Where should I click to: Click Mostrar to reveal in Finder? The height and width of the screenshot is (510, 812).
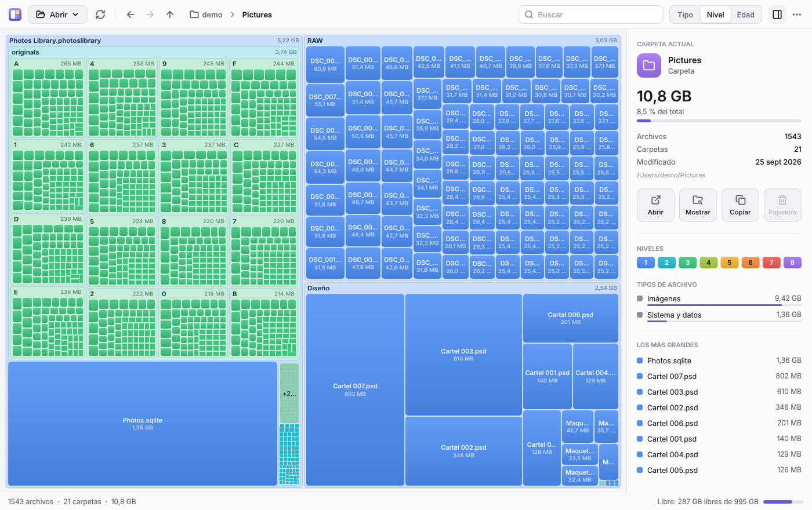(x=698, y=205)
